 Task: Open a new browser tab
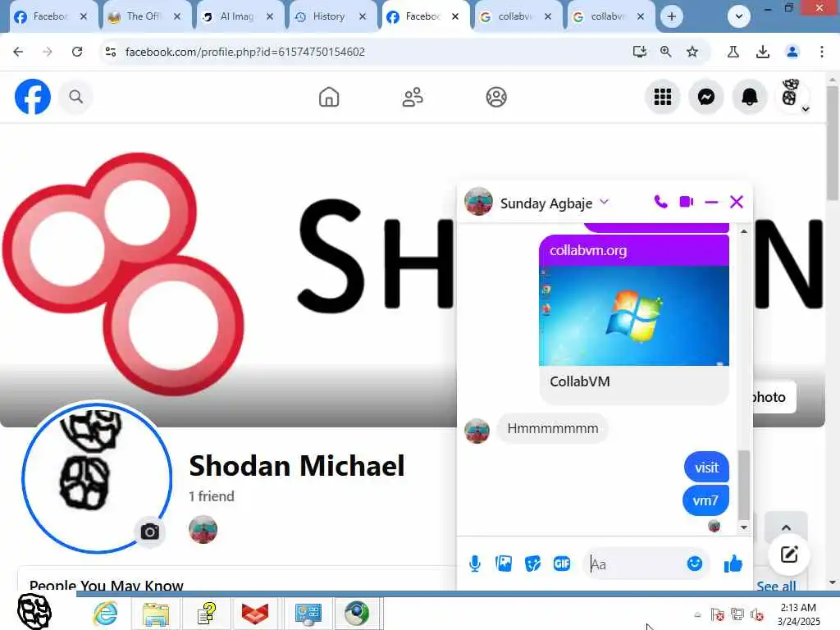click(671, 16)
